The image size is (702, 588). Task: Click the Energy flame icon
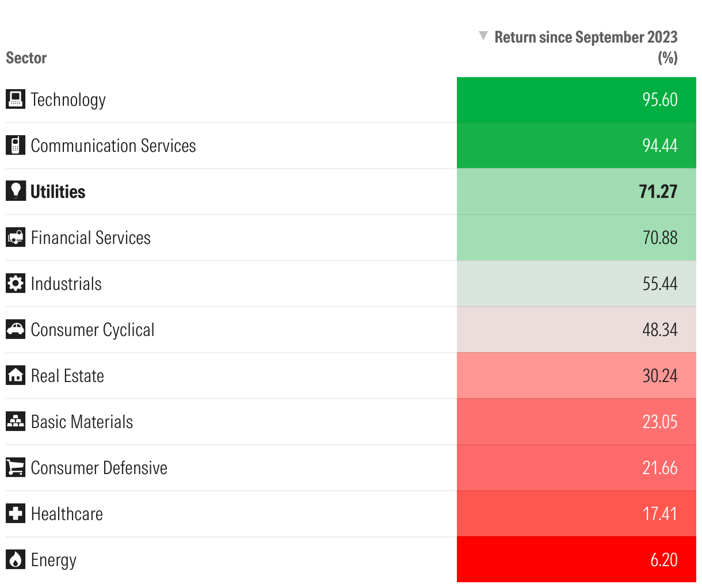tap(16, 560)
